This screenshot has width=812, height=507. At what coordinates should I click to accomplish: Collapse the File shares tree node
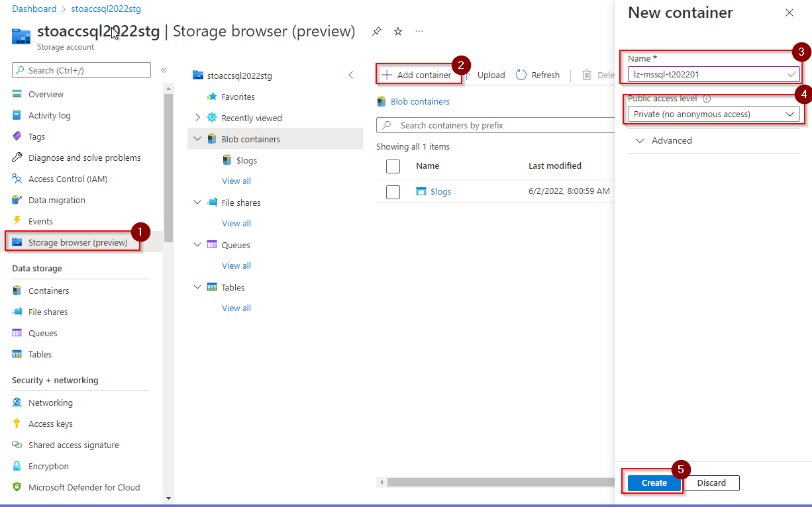tap(197, 203)
